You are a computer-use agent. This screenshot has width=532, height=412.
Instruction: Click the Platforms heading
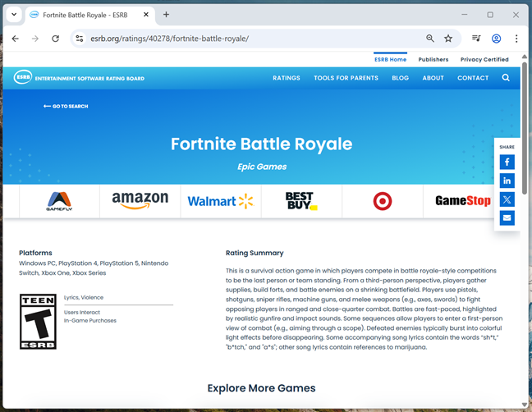point(35,253)
